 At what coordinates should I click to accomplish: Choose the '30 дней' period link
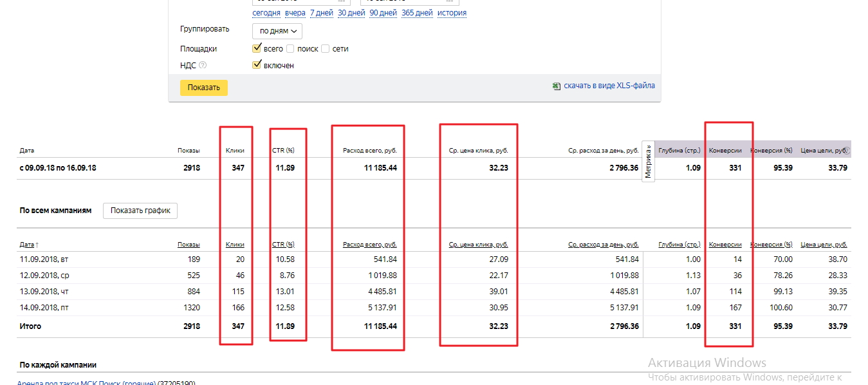pyautogui.click(x=351, y=13)
